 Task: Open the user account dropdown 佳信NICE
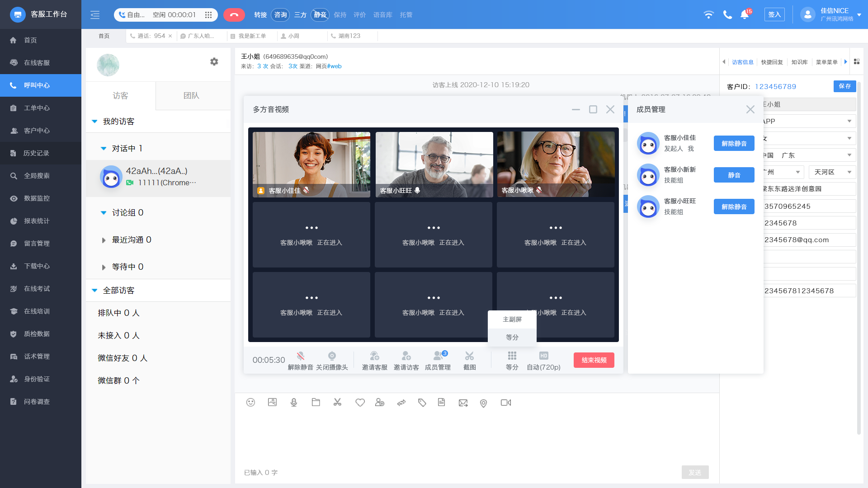point(859,14)
